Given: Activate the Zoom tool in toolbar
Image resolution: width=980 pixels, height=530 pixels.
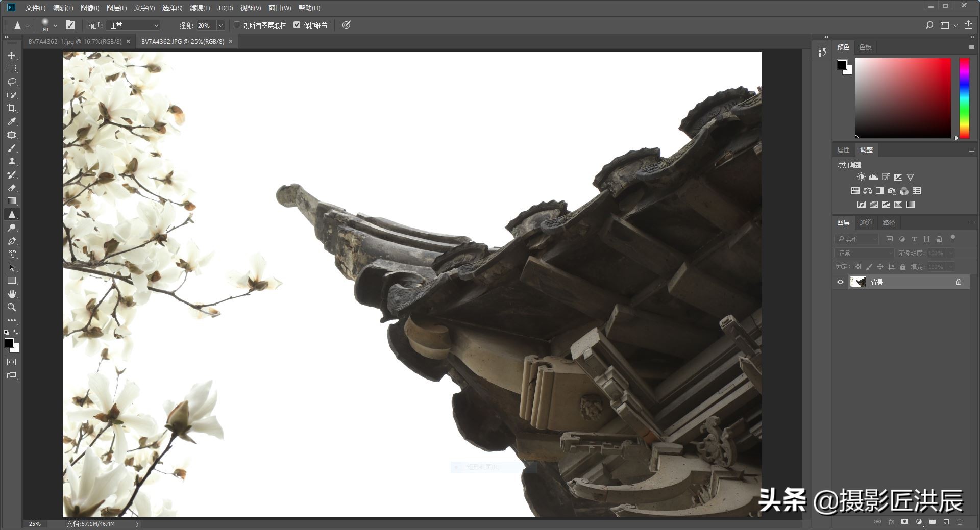Looking at the screenshot, I should [x=12, y=307].
